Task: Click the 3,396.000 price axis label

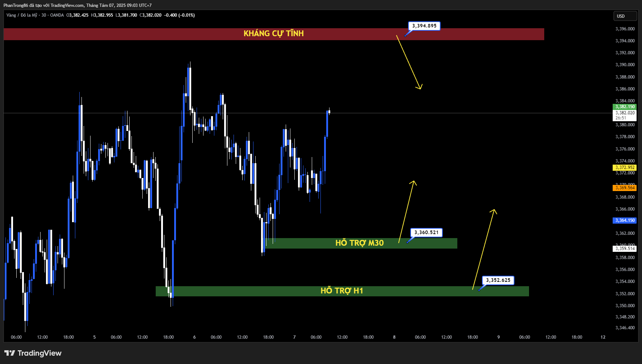Action: tap(625, 29)
